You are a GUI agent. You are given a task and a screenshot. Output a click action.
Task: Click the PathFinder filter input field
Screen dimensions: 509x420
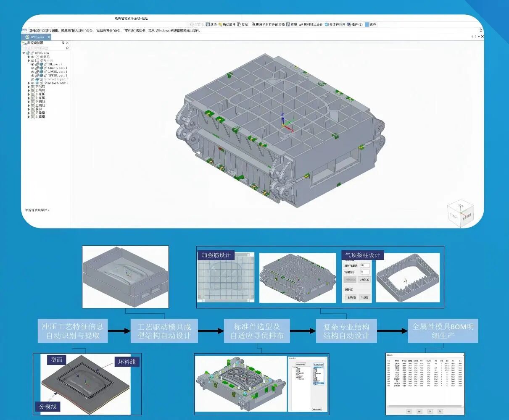[x=43, y=48]
